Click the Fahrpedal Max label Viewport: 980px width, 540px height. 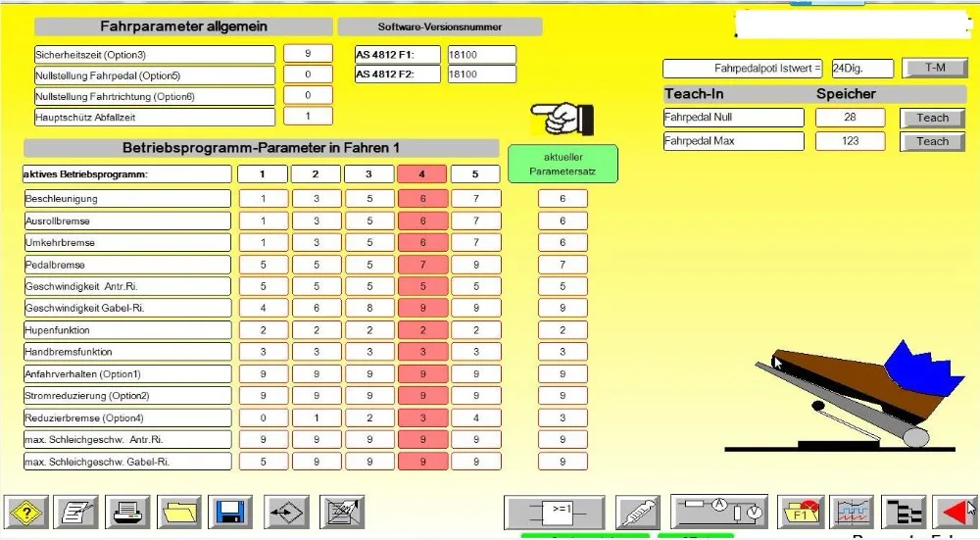click(734, 141)
